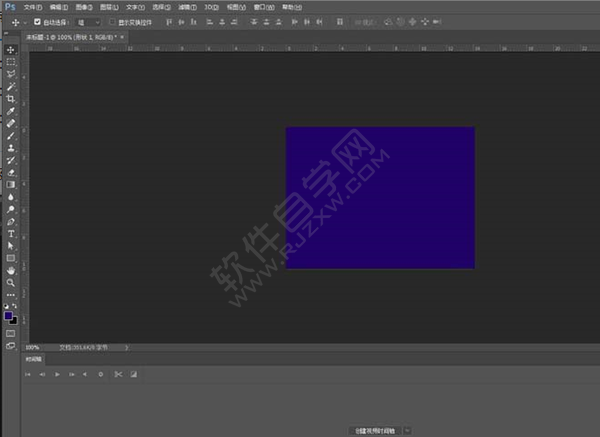Enable the 显示变换控件 checkbox
600x437 pixels.
[x=112, y=21]
